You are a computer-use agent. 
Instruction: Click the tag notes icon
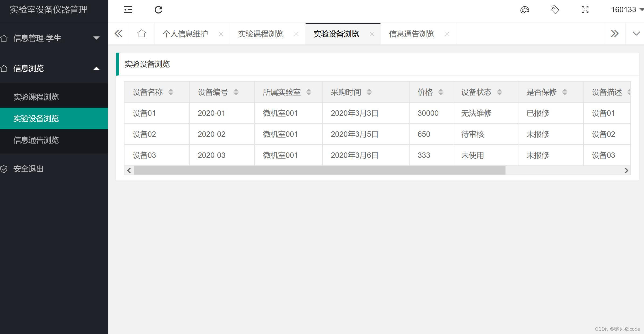[x=555, y=10]
